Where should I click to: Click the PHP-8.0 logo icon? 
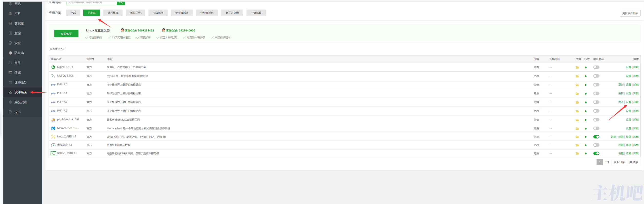pos(53,85)
